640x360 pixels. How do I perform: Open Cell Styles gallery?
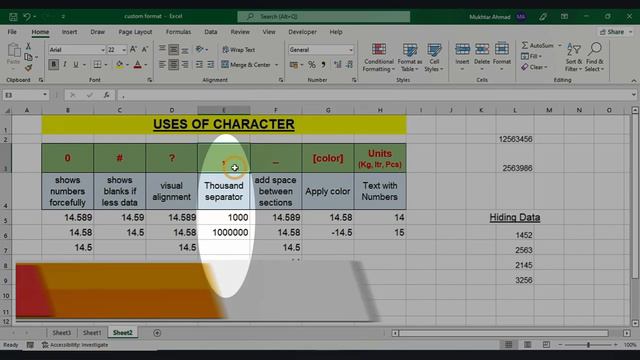point(434,58)
